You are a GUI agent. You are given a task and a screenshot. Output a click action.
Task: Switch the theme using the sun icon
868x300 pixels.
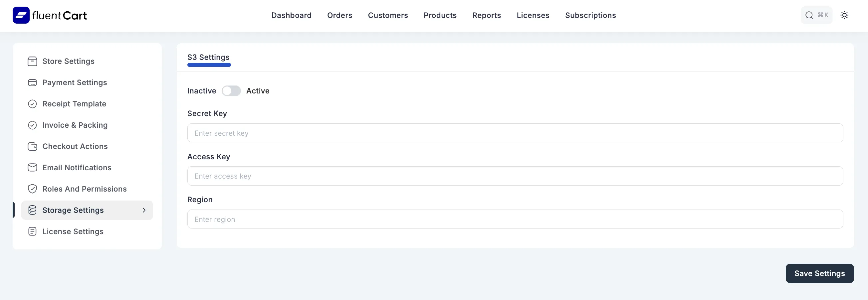pyautogui.click(x=845, y=15)
